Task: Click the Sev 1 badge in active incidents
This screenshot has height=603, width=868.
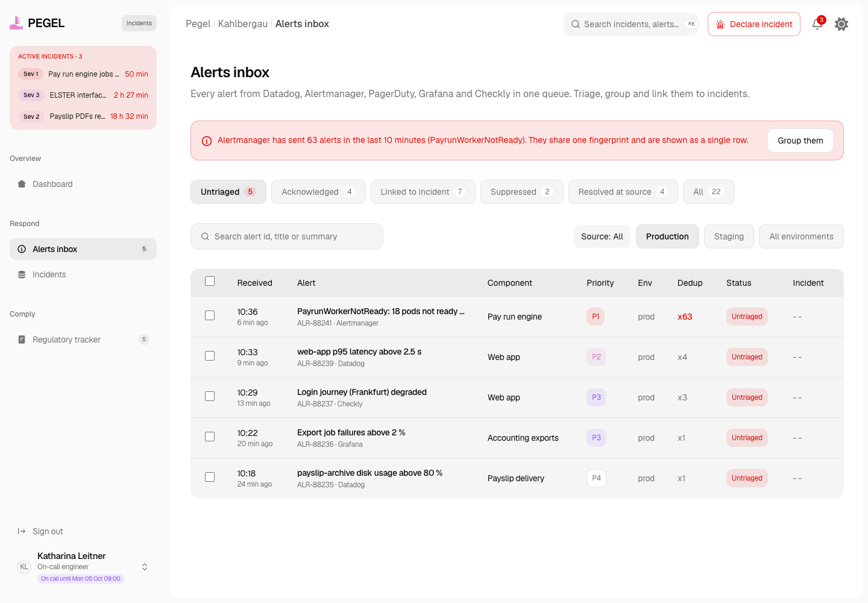Action: pyautogui.click(x=31, y=74)
